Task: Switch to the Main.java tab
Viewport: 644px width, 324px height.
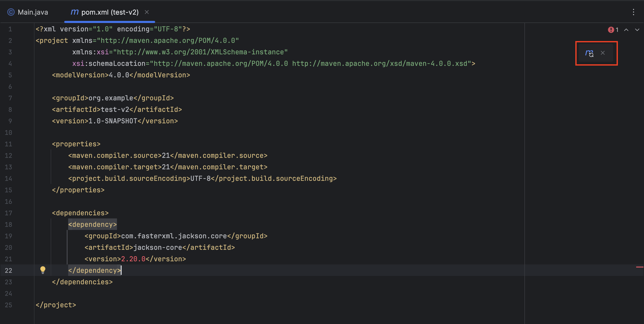Action: tap(33, 12)
